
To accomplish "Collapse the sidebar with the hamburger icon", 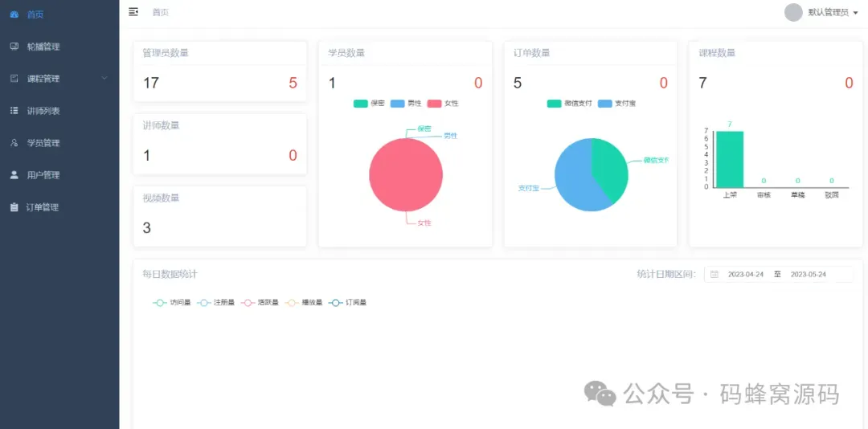I will [x=133, y=12].
